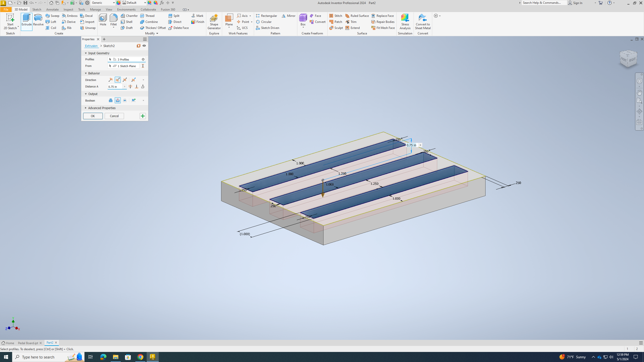Select the Mirror tool

point(289,16)
